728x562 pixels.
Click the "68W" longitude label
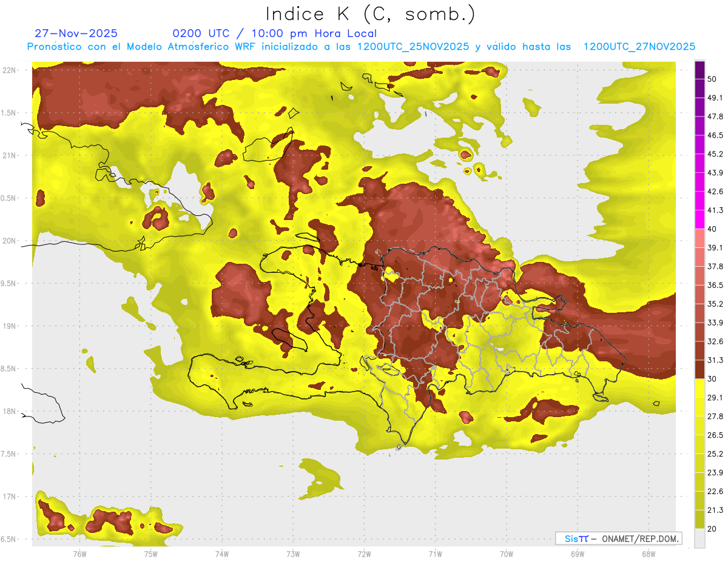click(648, 554)
